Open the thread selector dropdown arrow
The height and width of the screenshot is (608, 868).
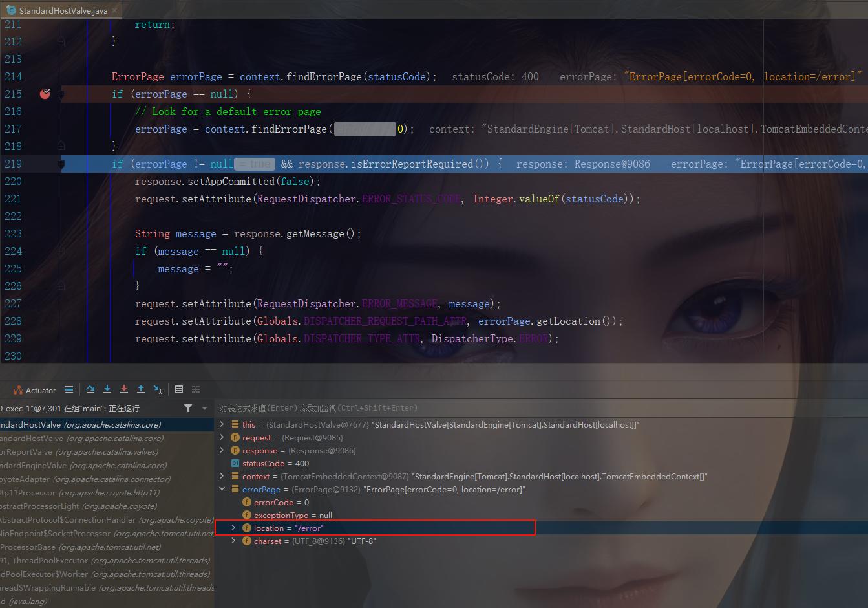pos(205,408)
